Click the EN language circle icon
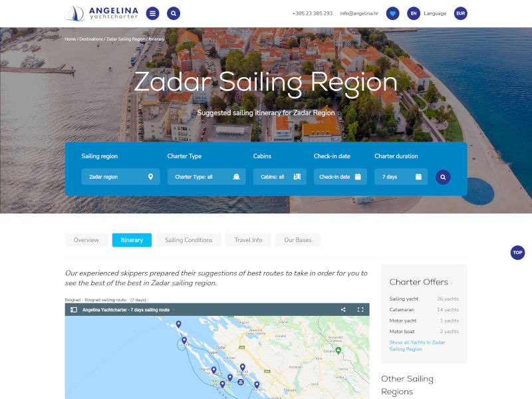Image resolution: width=532 pixels, height=399 pixels. coord(413,13)
